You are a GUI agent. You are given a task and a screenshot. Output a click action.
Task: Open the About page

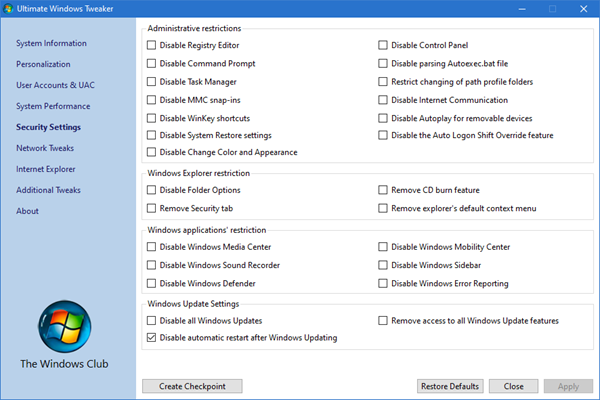(27, 211)
